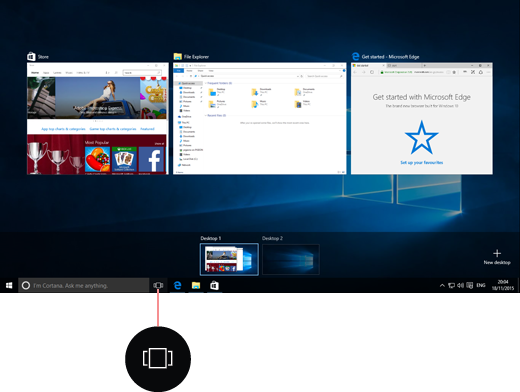520x392 pixels.
Task: Show hidden system tray icons
Action: tap(442, 285)
